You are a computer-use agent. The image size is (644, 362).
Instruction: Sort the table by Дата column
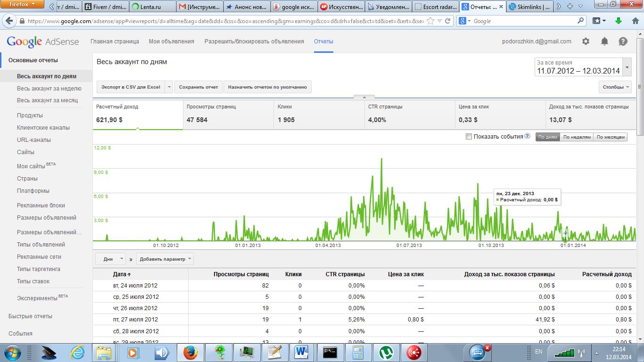coord(122,274)
